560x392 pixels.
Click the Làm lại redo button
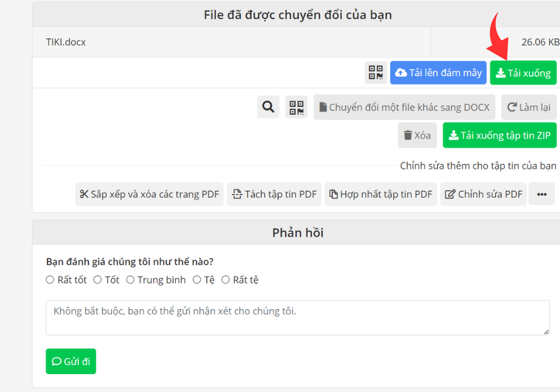tap(529, 107)
